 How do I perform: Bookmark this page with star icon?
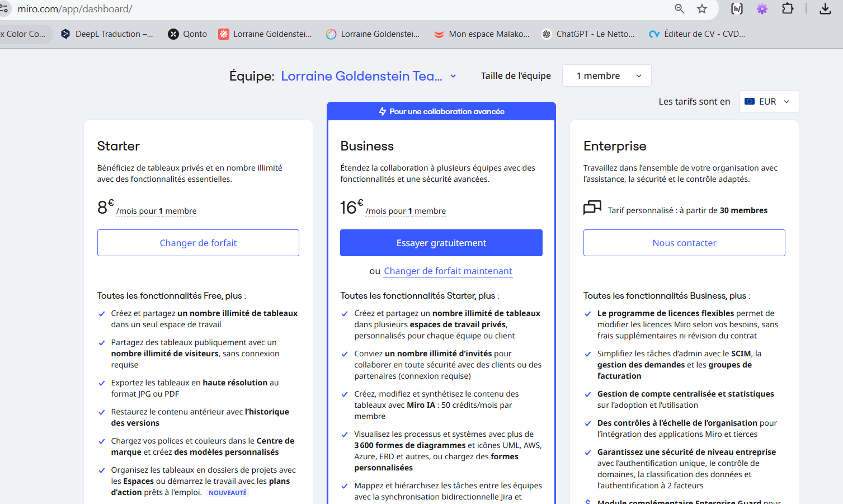(x=702, y=8)
